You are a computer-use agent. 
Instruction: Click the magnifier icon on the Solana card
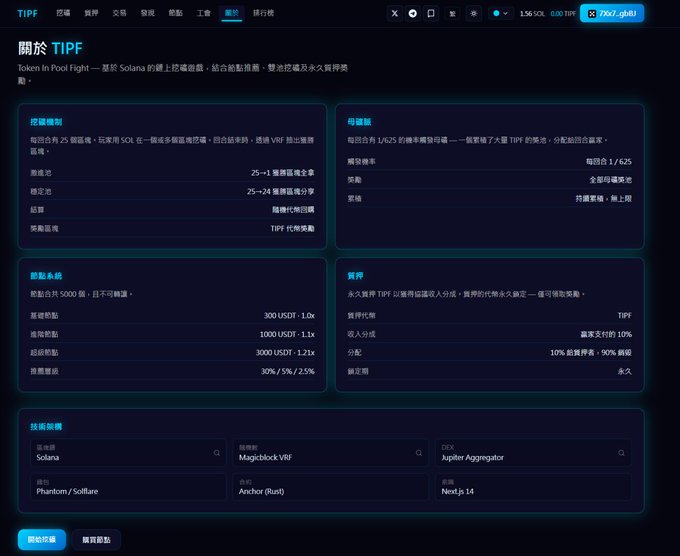tap(217, 453)
